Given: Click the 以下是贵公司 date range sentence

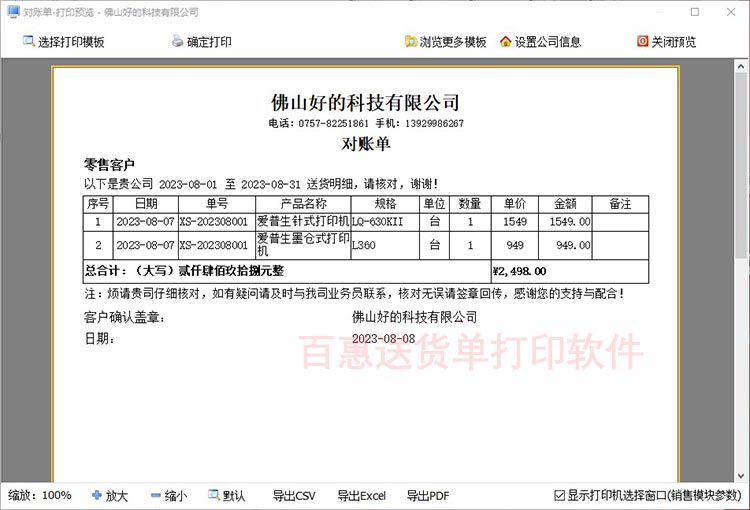Looking at the screenshot, I should click(261, 184).
